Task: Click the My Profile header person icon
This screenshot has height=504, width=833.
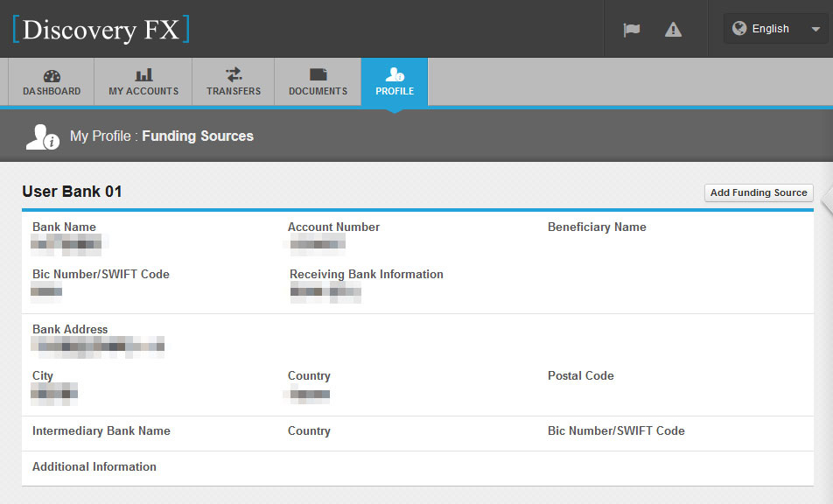Action: [x=41, y=136]
